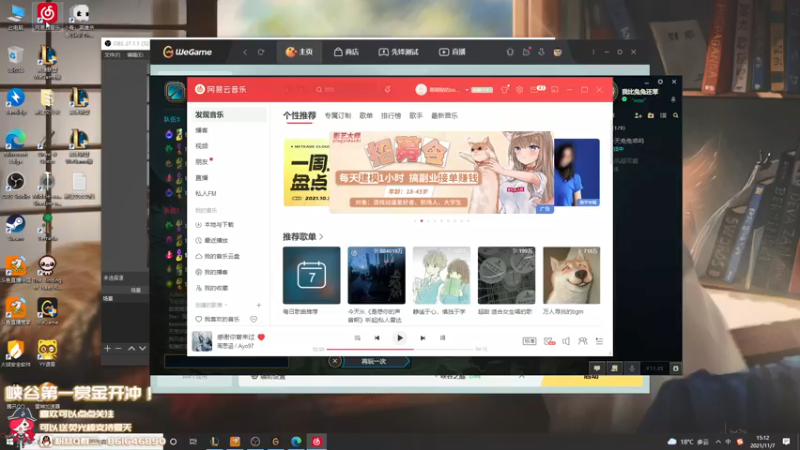Screen dimensions: 800x450
Task: Go back to the previous track
Action: 377,338
